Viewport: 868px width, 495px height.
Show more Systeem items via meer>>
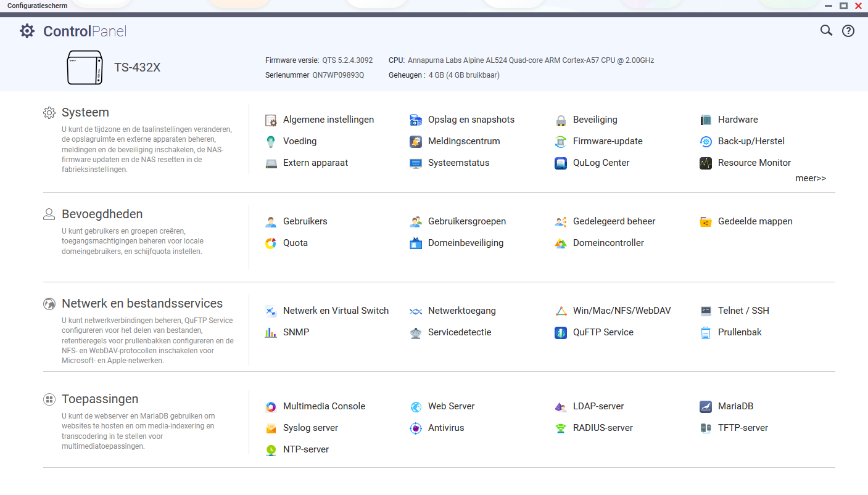click(x=811, y=178)
